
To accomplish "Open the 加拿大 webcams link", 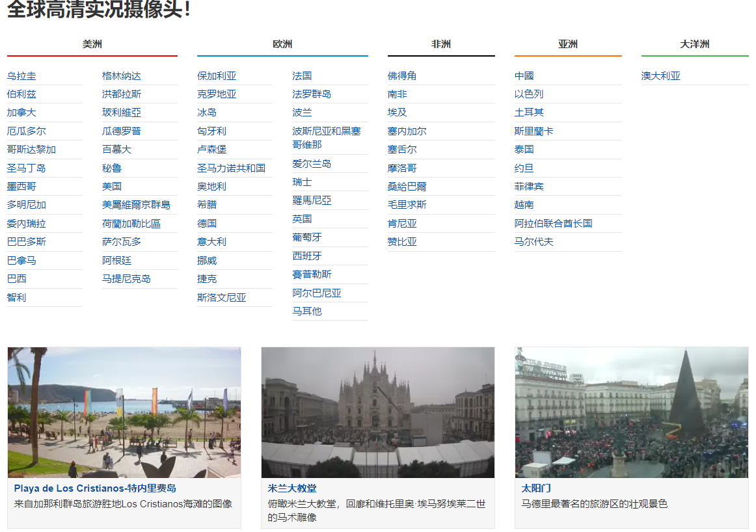I will tap(21, 113).
